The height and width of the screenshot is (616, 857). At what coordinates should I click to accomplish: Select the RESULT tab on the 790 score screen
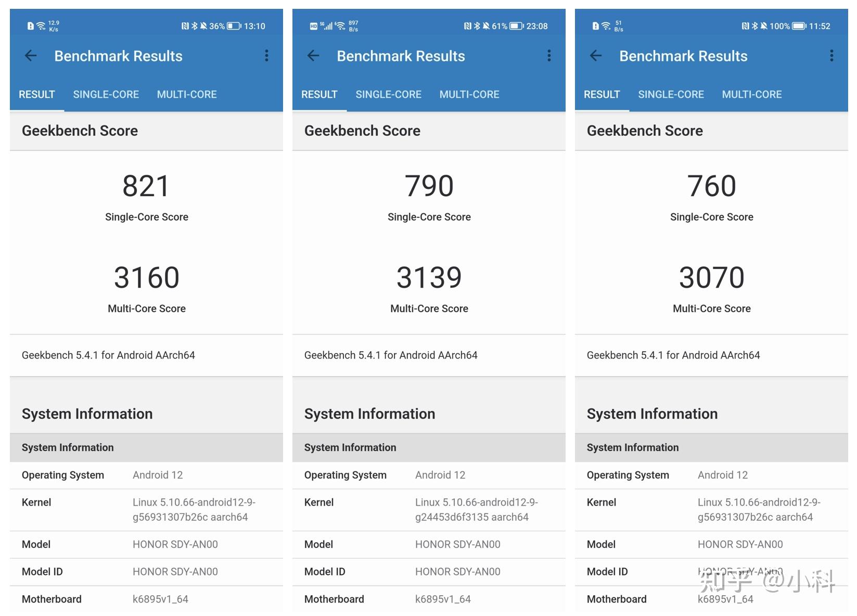click(x=319, y=94)
